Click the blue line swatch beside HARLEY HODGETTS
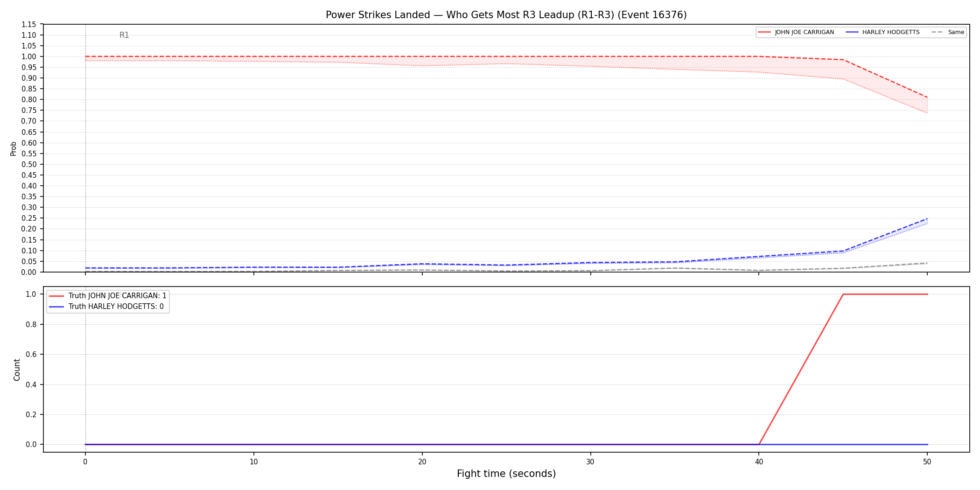The width and height of the screenshot is (980, 490). pos(852,32)
